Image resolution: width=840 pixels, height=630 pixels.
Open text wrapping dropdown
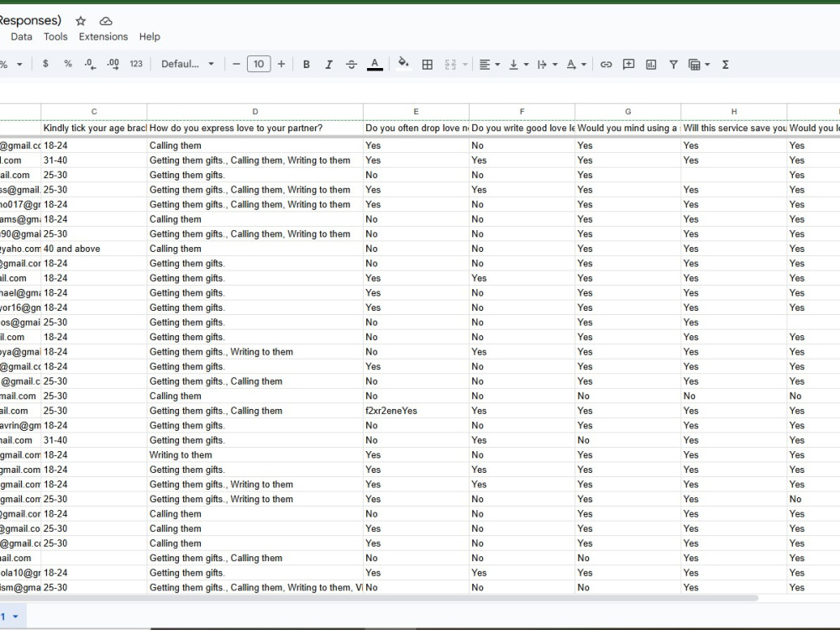pyautogui.click(x=547, y=65)
